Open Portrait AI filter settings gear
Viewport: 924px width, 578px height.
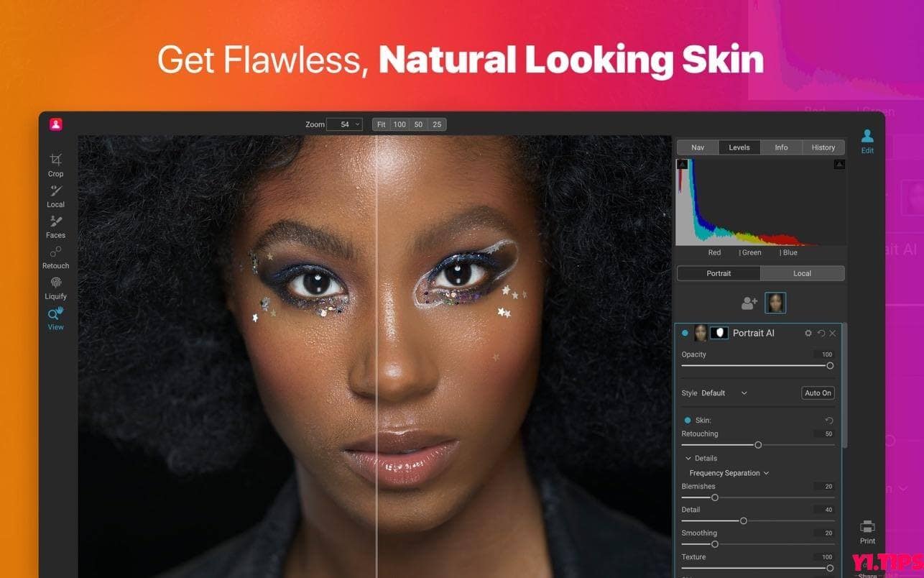pyautogui.click(x=808, y=333)
